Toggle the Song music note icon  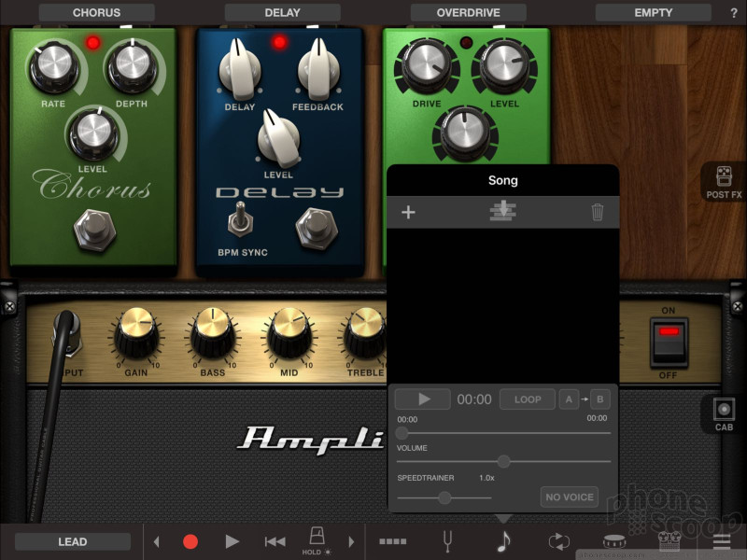[503, 541]
